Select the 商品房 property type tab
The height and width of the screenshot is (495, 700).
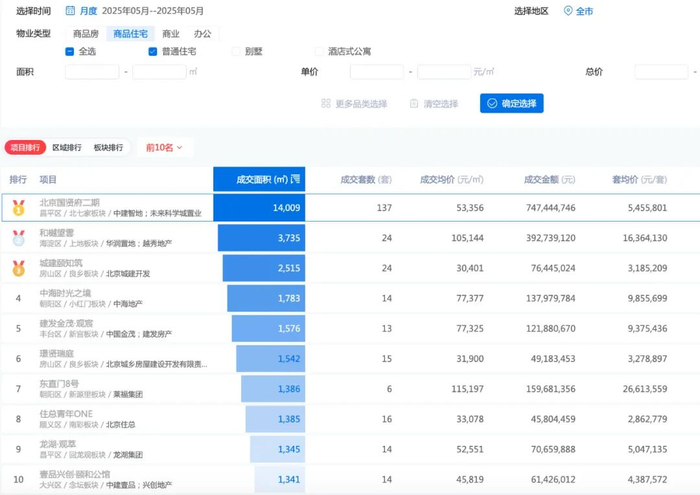pos(85,33)
